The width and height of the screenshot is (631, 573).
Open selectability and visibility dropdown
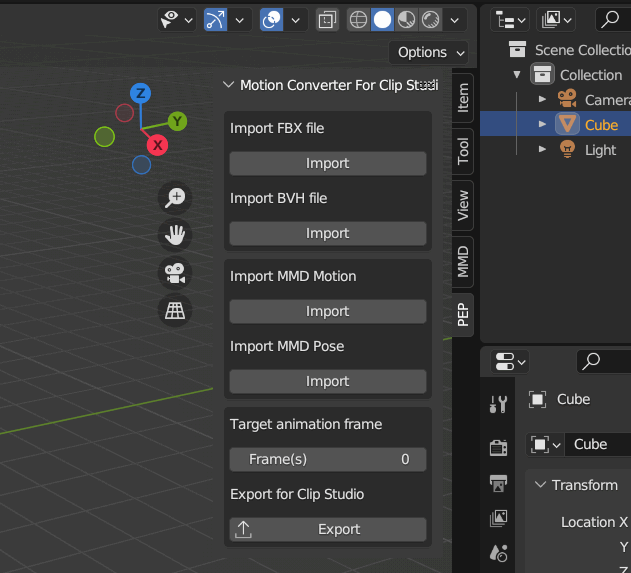pyautogui.click(x=177, y=20)
